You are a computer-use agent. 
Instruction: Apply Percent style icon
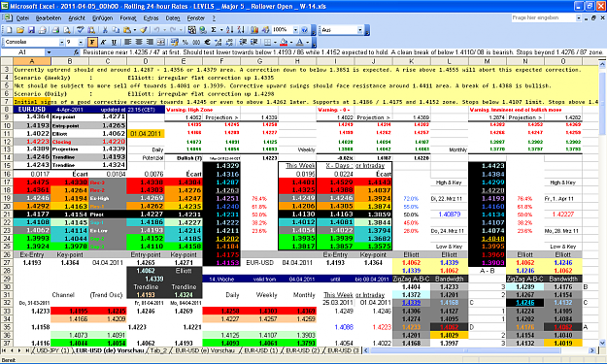tap(185, 42)
